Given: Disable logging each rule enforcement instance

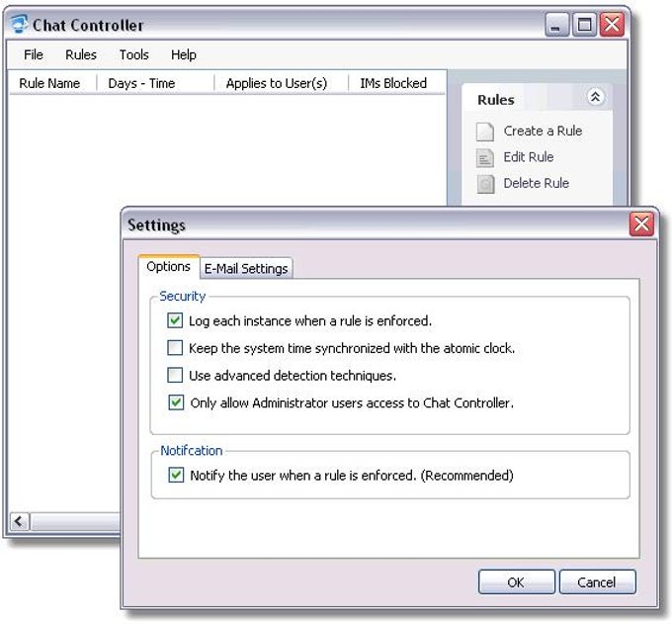Looking at the screenshot, I should [x=175, y=320].
